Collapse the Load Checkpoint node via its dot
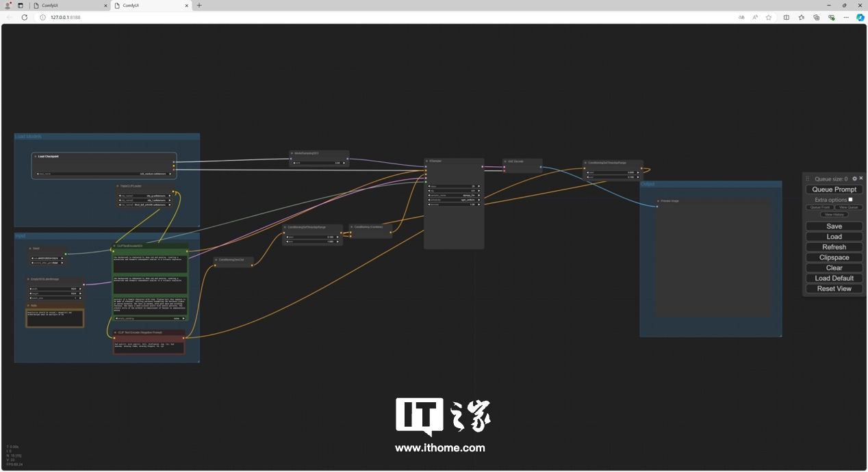The width and height of the screenshot is (868, 472). tap(36, 156)
